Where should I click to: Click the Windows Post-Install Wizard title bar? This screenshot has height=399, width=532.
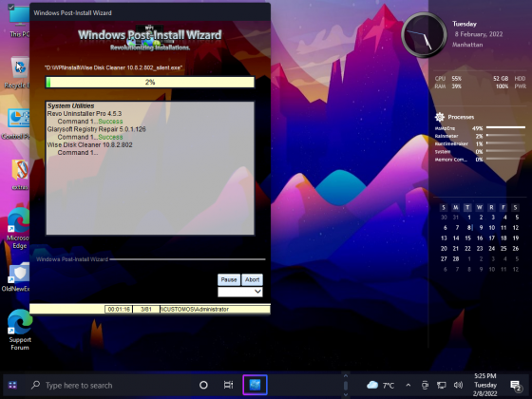tap(150, 12)
